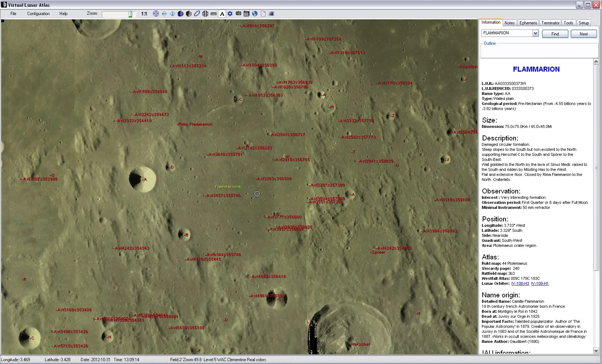Expand the FLAMMARION formation name dropdown
This screenshot has width=602, height=364.
pyautogui.click(x=535, y=33)
